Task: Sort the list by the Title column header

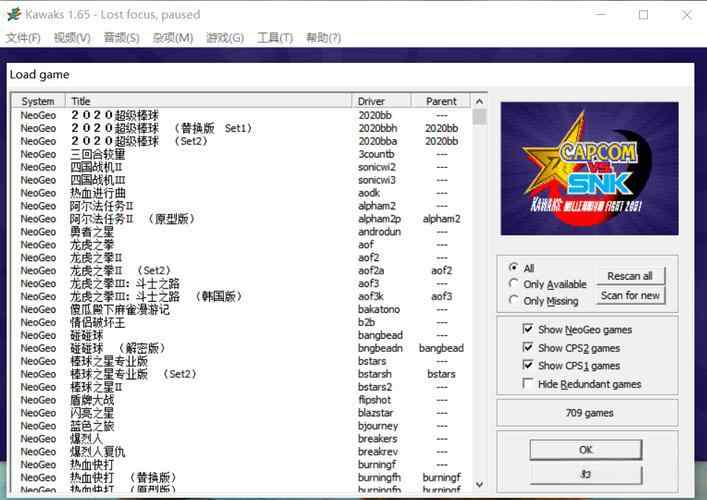Action: (x=208, y=101)
